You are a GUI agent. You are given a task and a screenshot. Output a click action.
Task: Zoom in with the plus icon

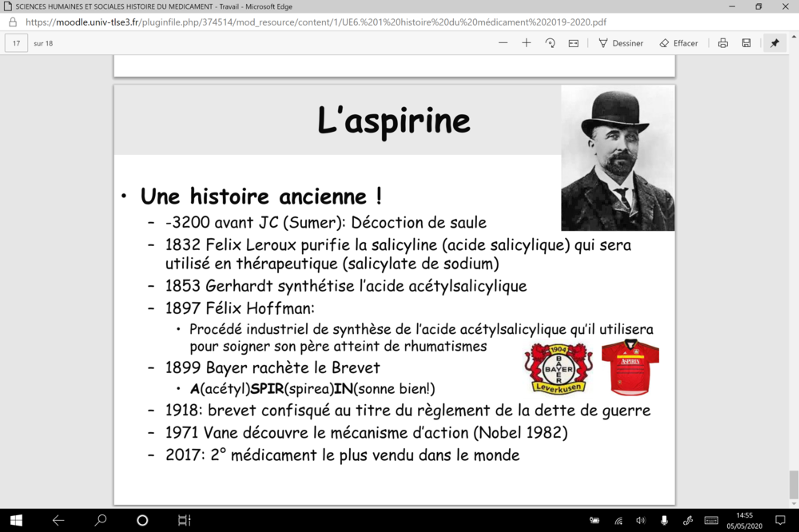[527, 43]
